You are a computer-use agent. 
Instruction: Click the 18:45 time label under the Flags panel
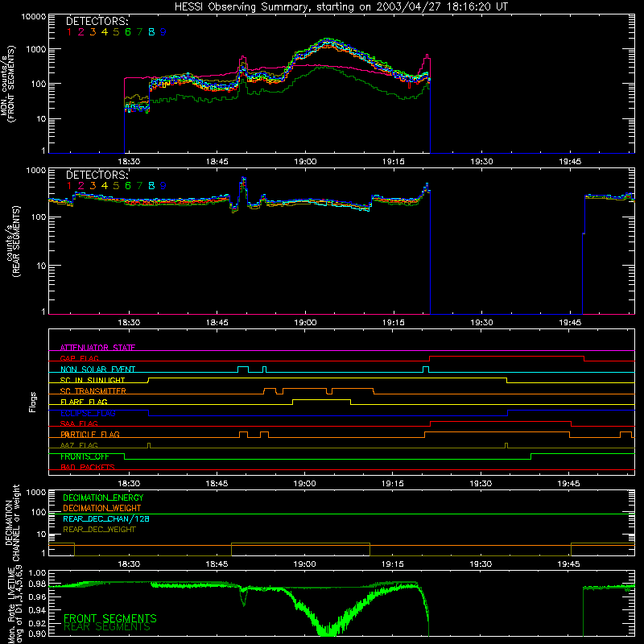point(217,484)
